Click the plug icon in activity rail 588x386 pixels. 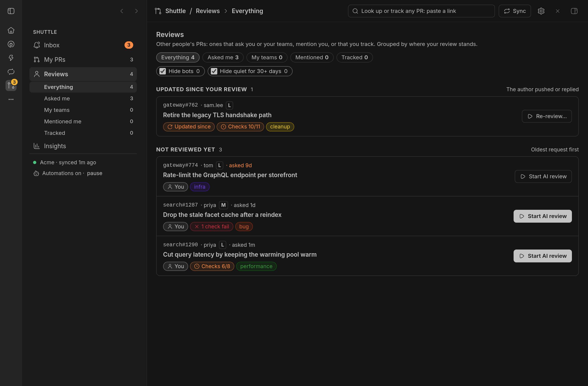11,44
